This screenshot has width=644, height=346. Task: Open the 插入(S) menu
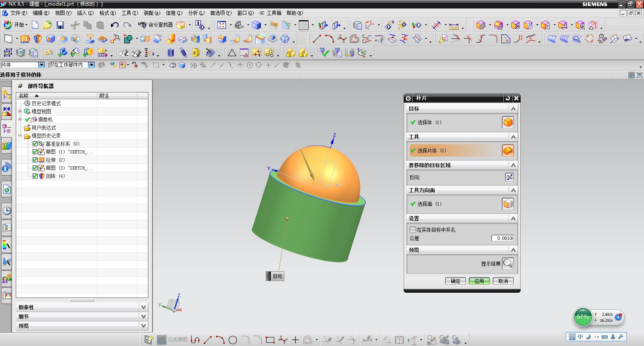click(x=85, y=13)
